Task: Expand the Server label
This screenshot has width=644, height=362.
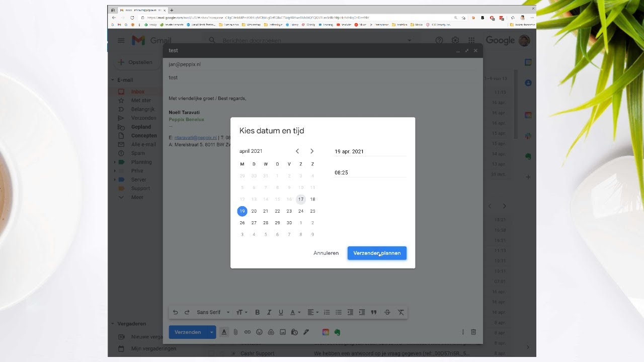Action: [x=115, y=179]
